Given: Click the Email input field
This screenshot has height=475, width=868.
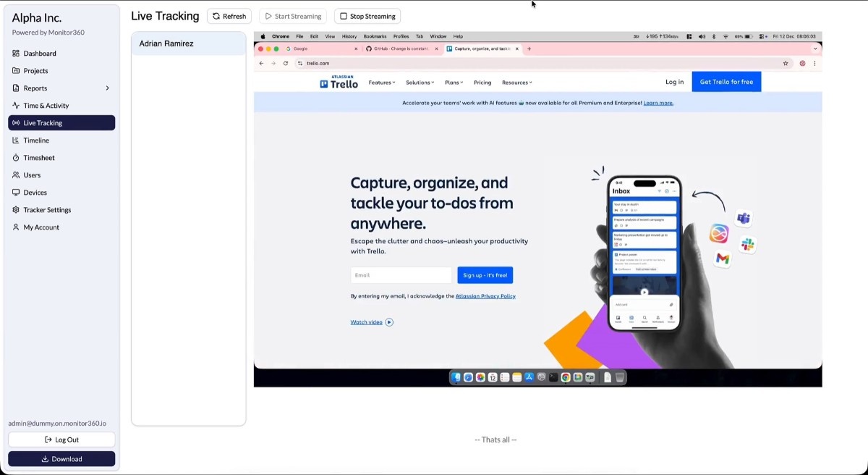Looking at the screenshot, I should point(401,274).
